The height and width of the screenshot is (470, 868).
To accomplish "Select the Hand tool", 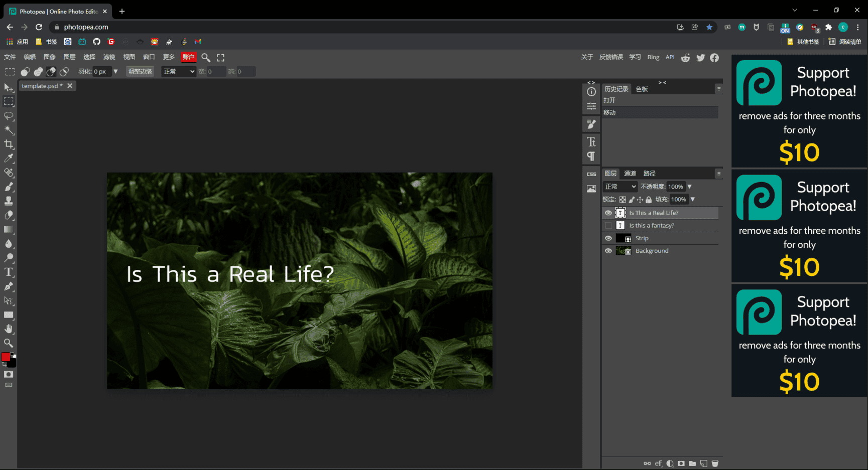I will 9,329.
